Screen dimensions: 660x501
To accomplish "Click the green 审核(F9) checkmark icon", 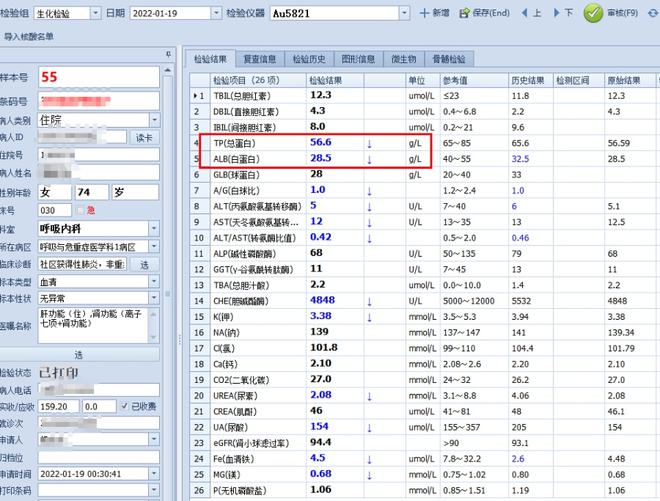I will point(593,13).
